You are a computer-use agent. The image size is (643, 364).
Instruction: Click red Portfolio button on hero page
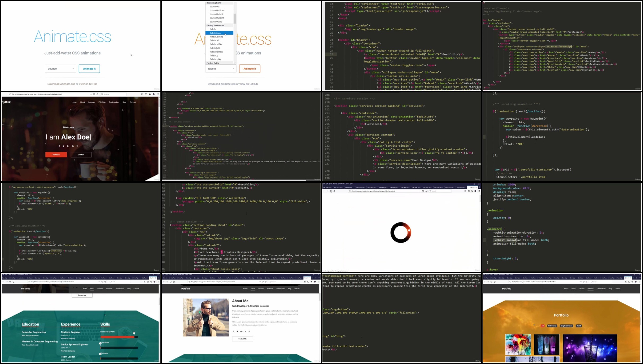[x=56, y=155]
